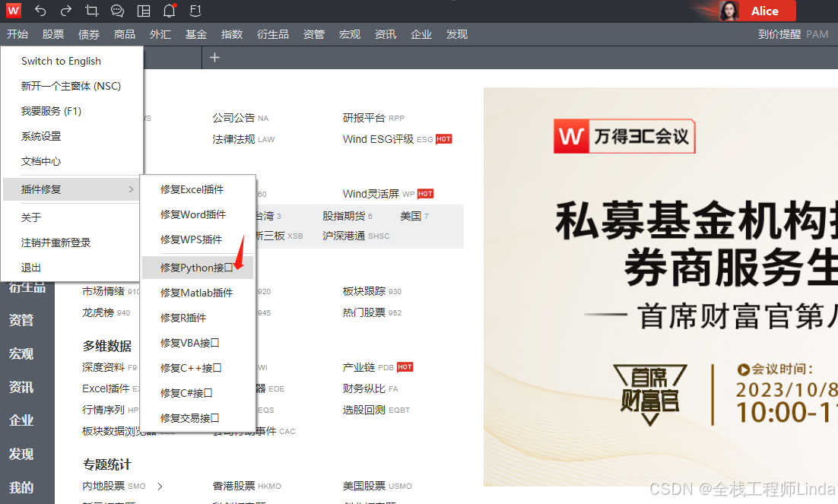Open the 股票 menu
Screen dimensions: 838x504
(x=53, y=34)
